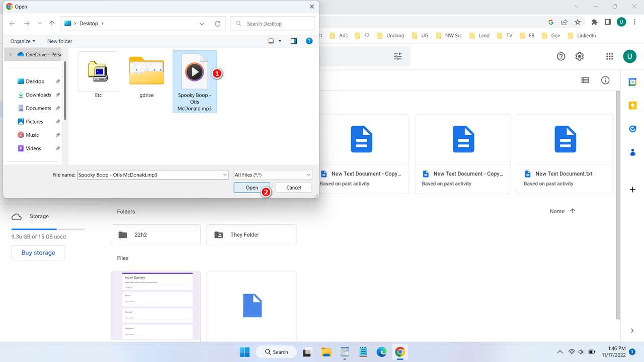Open the Google Drive settings gear
Image resolution: width=644 pixels, height=362 pixels.
tap(579, 56)
